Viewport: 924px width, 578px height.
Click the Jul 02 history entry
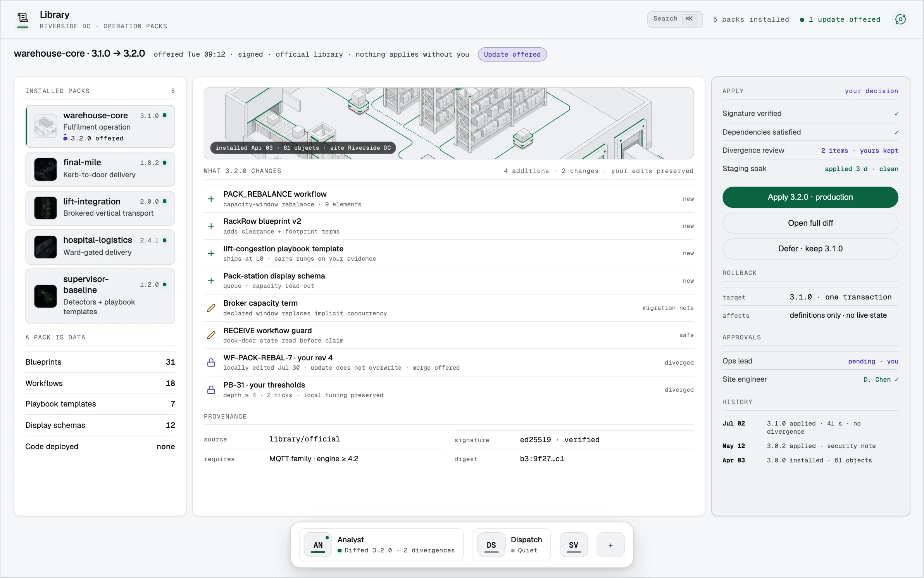point(810,427)
